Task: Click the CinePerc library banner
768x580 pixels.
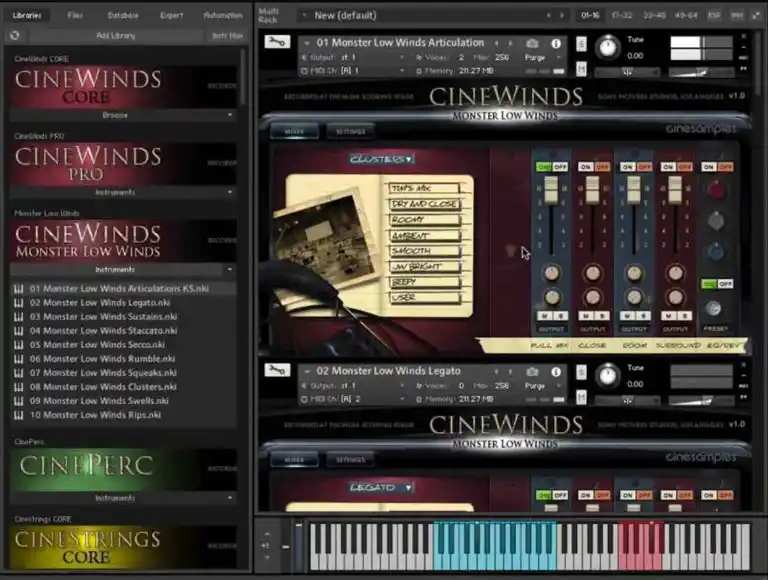Action: click(123, 470)
